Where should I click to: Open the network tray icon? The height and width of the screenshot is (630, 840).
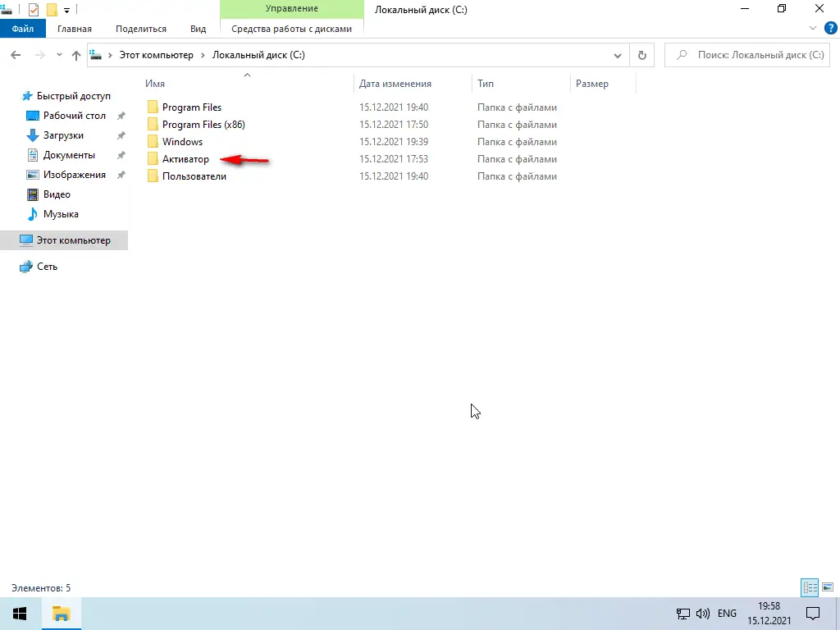coord(683,614)
